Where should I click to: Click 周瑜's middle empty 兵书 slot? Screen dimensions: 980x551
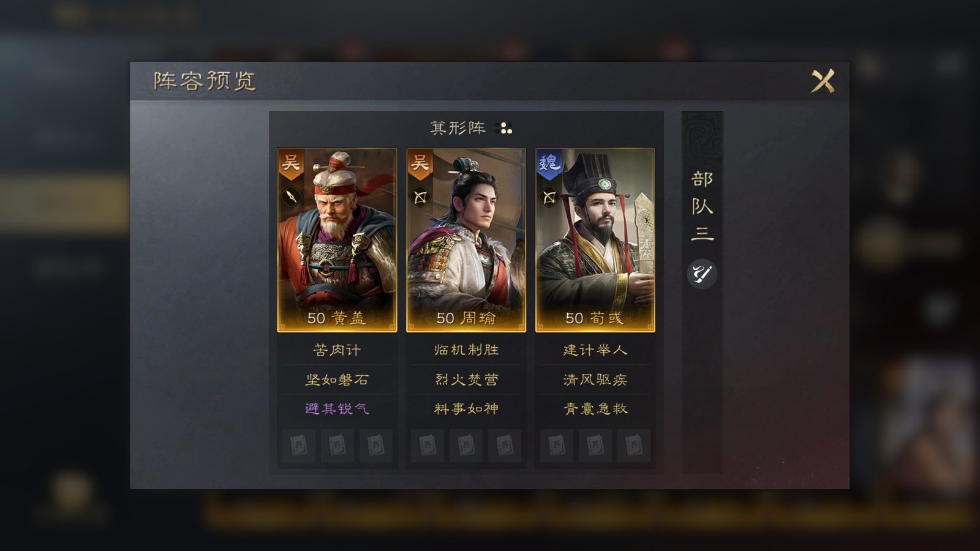click(466, 446)
